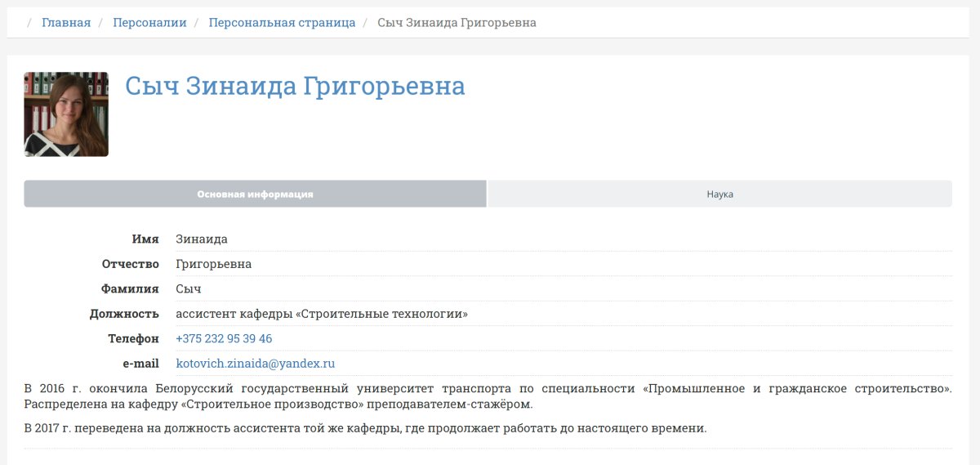The width and height of the screenshot is (980, 465).
Task: Click the Должность field label
Action: pyautogui.click(x=124, y=314)
